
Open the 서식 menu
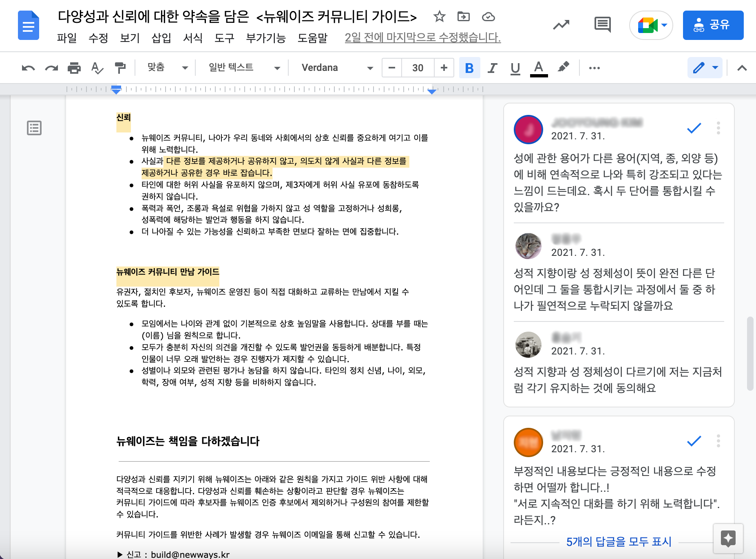click(x=192, y=38)
